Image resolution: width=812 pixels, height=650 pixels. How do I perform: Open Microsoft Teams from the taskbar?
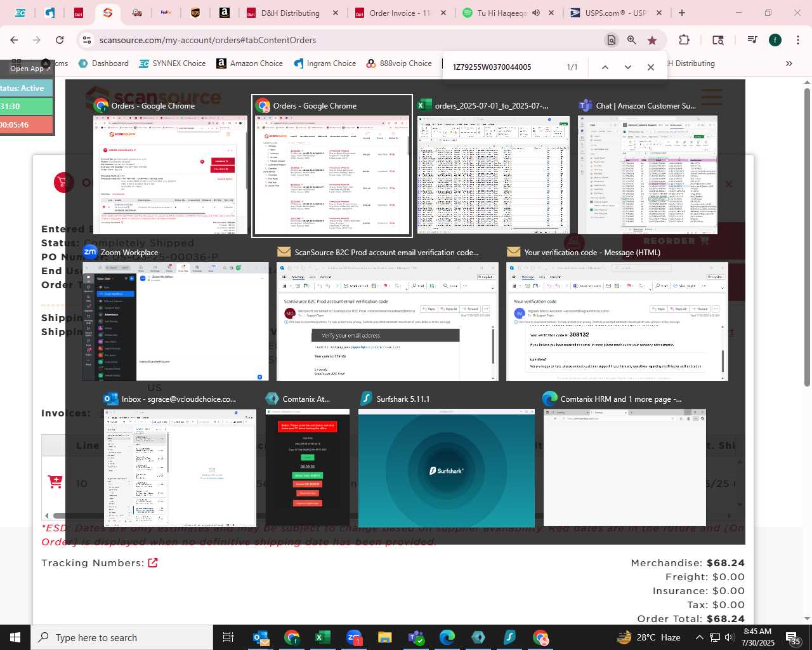(x=416, y=637)
